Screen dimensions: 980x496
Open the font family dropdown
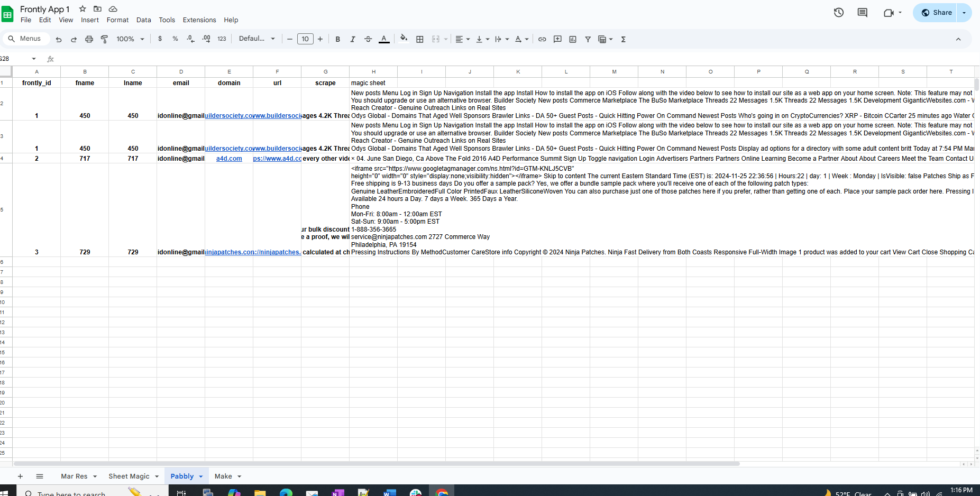click(257, 39)
